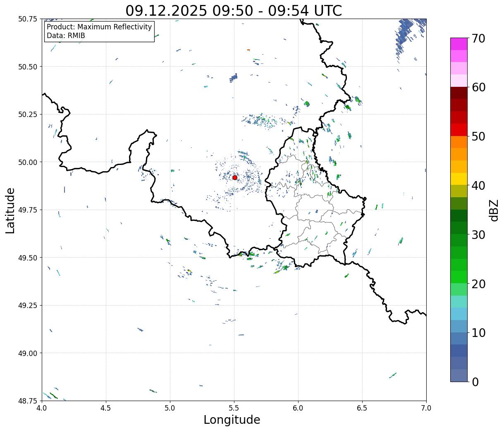Click the colorbar tick label 70
504x430 pixels.
478,38
